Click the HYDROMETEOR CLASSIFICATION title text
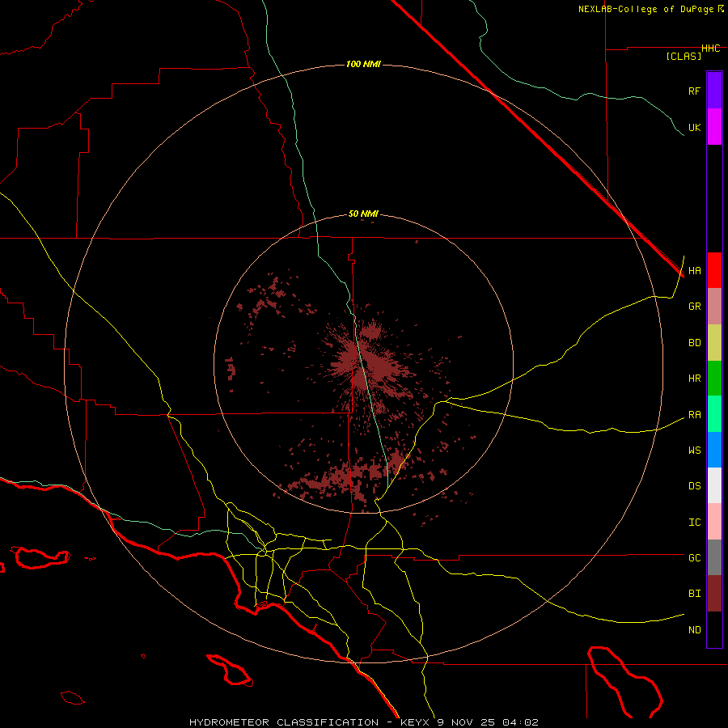The image size is (728, 728). click(x=284, y=722)
